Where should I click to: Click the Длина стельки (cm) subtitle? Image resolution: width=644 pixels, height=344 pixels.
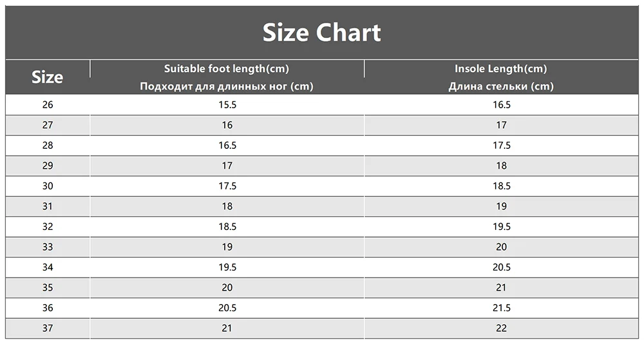[500, 86]
